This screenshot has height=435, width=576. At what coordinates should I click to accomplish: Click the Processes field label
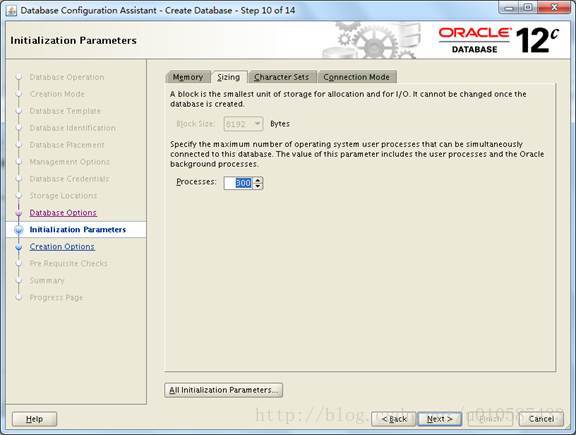pos(196,182)
